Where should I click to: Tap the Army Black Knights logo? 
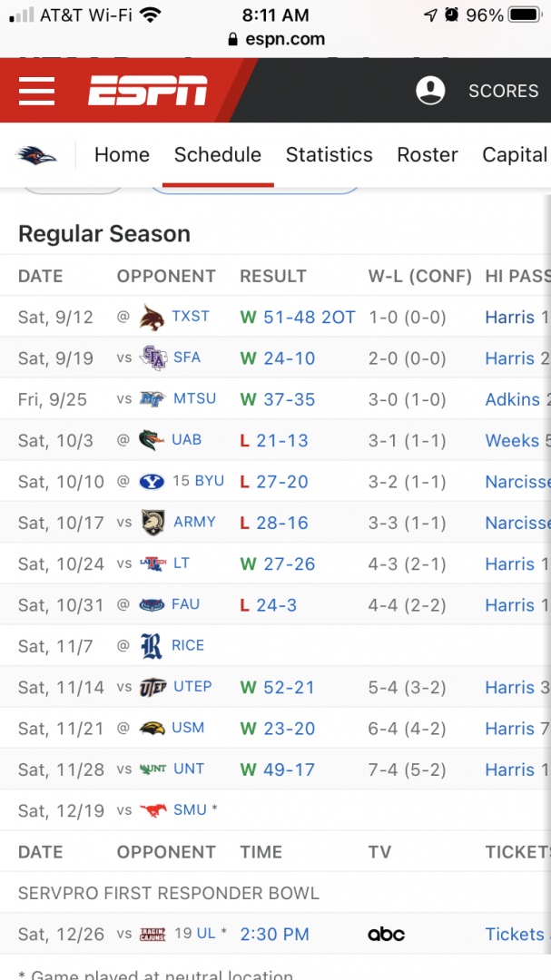pyautogui.click(x=153, y=523)
